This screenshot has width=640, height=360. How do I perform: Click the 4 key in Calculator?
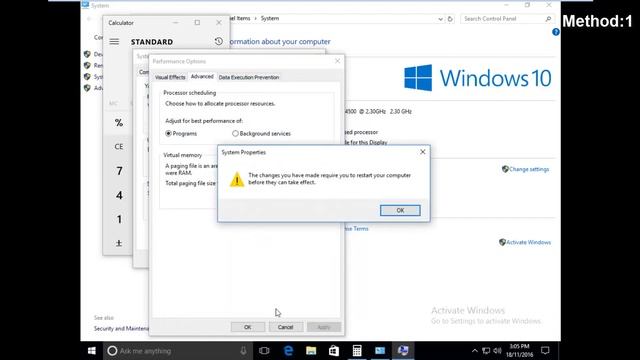pos(119,195)
